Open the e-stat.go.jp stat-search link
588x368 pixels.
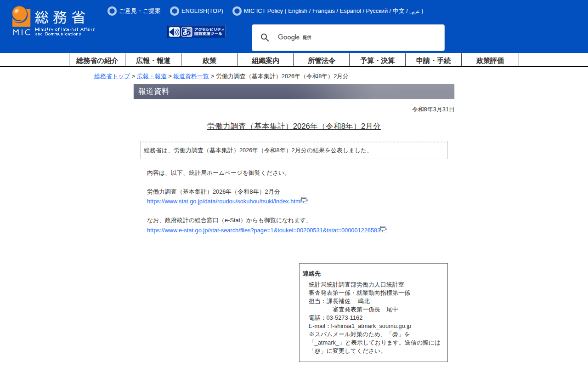264,230
